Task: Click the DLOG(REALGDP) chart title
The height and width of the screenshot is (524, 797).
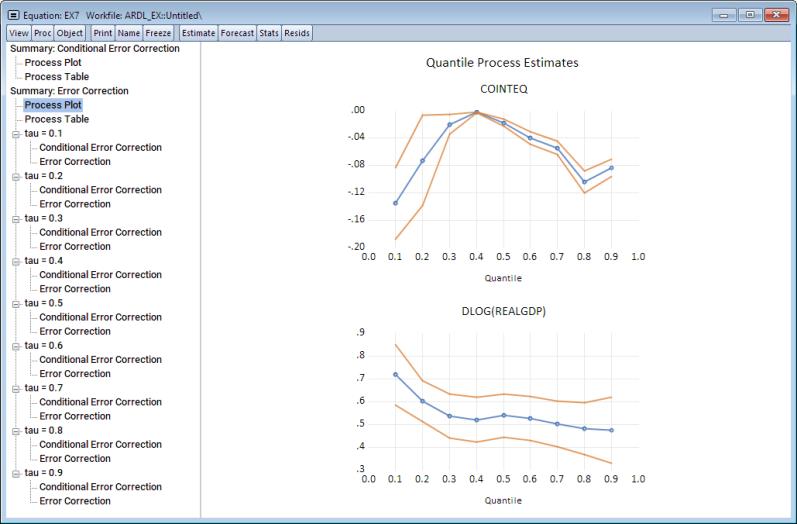Action: [501, 310]
